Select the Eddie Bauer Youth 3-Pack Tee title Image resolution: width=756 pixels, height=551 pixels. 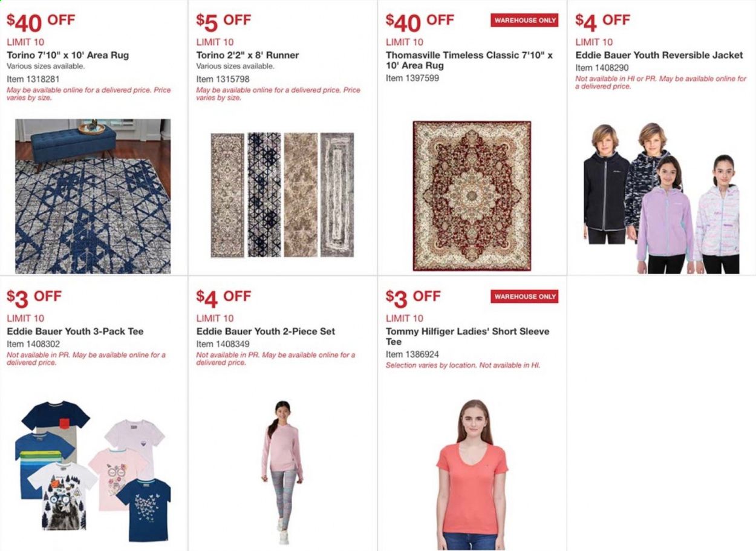click(x=75, y=331)
